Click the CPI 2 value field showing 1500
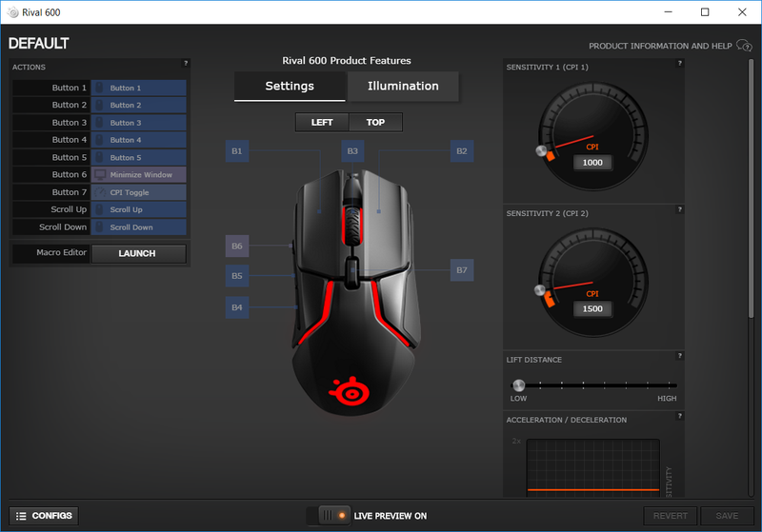The image size is (762, 532). coord(592,308)
